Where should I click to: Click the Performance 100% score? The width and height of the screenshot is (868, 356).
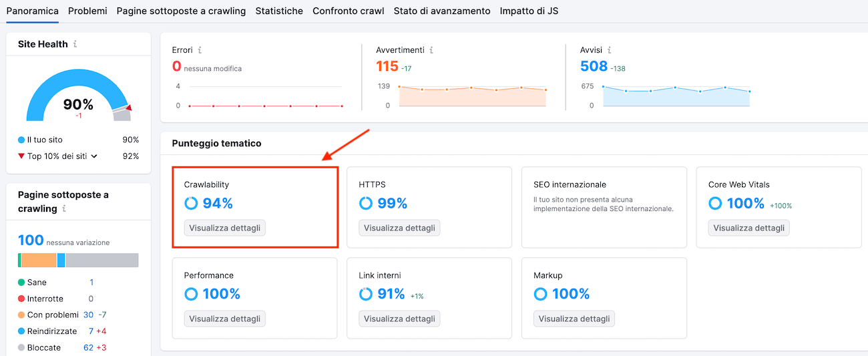point(222,294)
